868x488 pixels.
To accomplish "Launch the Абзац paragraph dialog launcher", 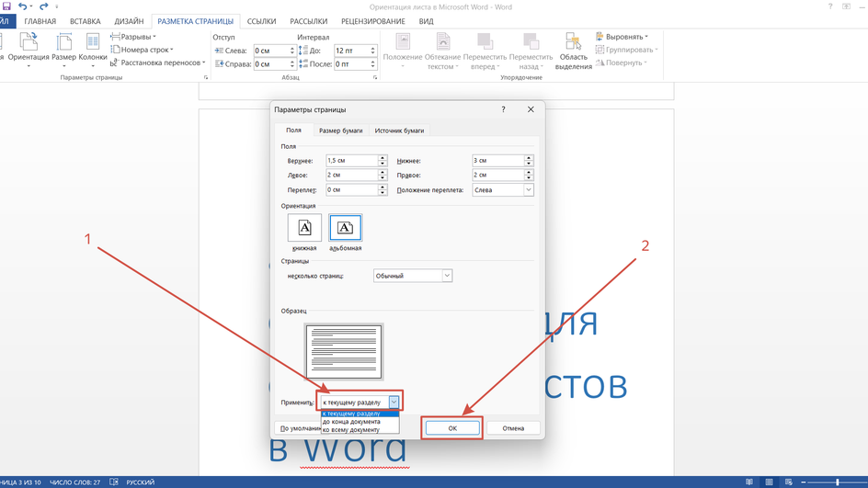I will (375, 77).
